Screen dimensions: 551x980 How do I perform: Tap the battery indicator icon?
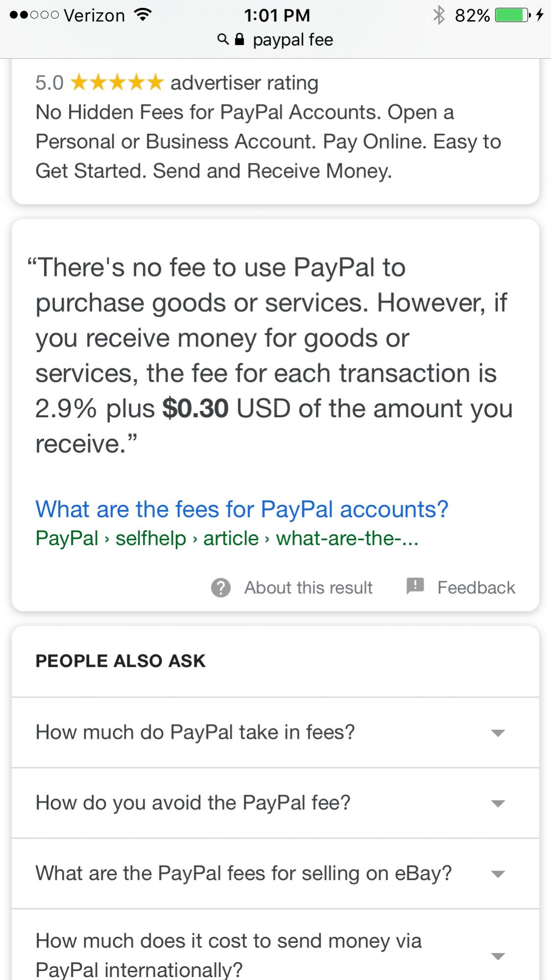(x=512, y=15)
